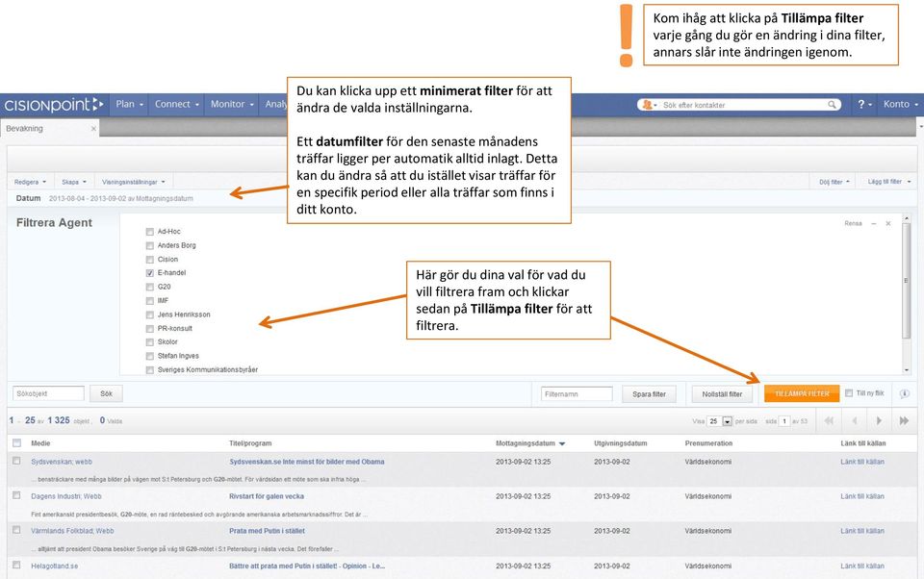Screen dimensions: 924x579
Task: Go to the previous results page
Action: (854, 420)
